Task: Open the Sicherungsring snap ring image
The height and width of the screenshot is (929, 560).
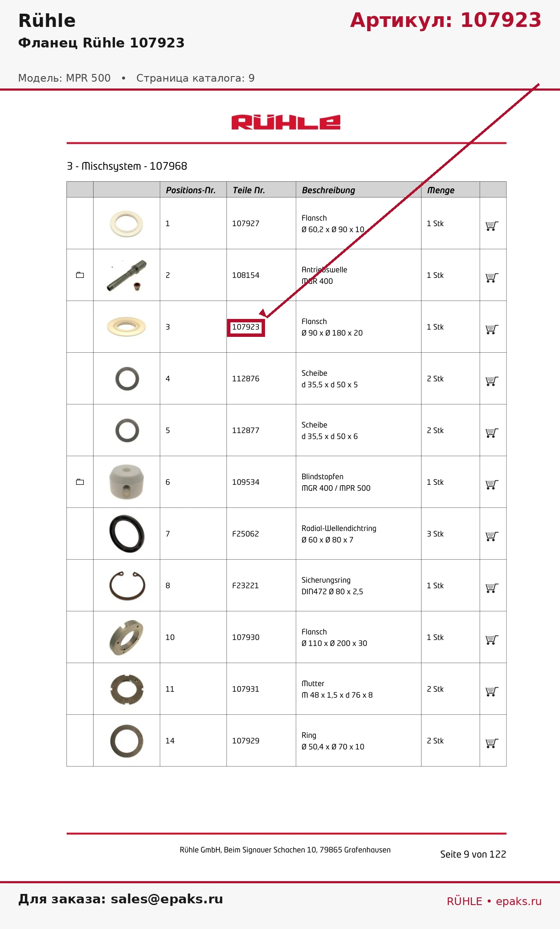Action: pos(127,585)
